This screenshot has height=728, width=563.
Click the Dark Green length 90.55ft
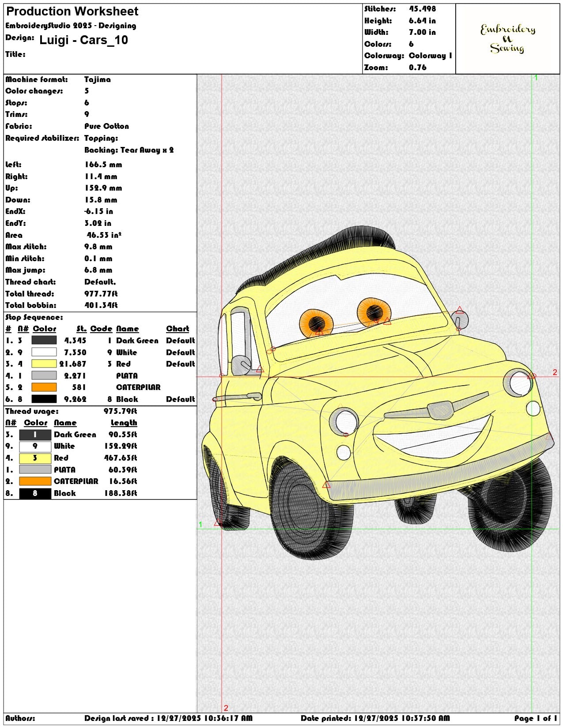point(122,435)
